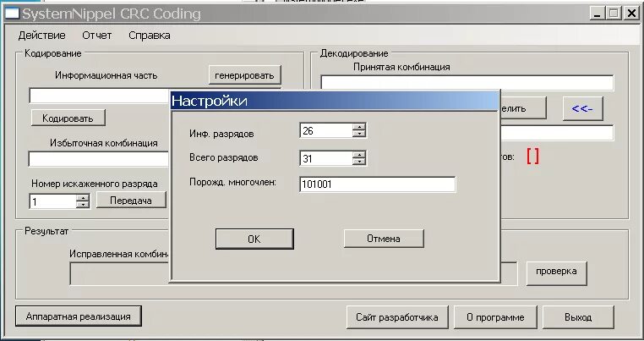Click the Порожд. многочлен field 101001
Screen dimensions: 644x341
[377, 184]
